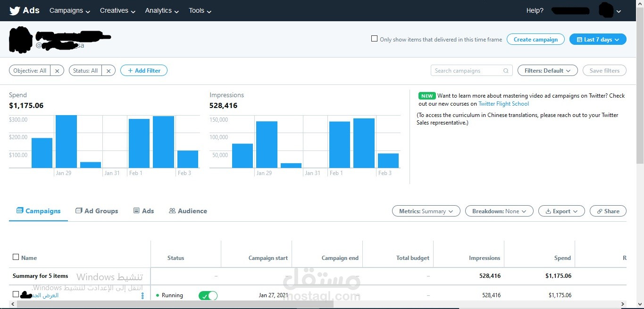Viewport: 644px width, 309px height.
Task: Sort by the Campaign start column
Action: (x=268, y=258)
